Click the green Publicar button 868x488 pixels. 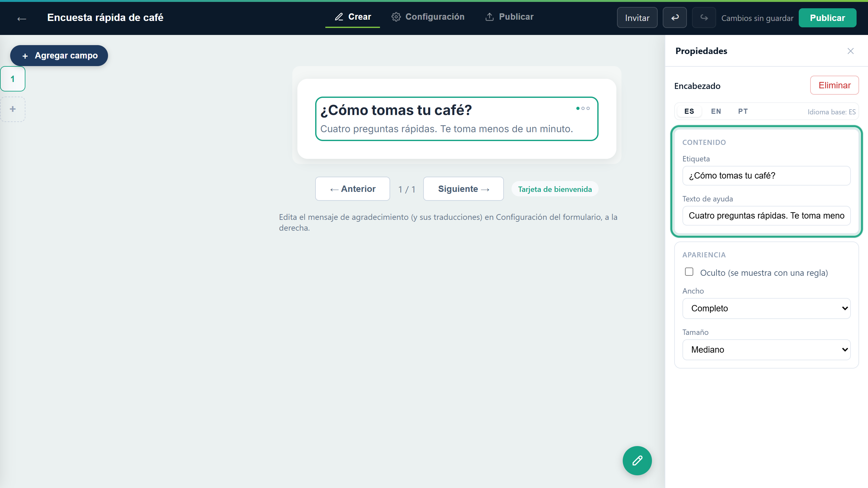827,17
